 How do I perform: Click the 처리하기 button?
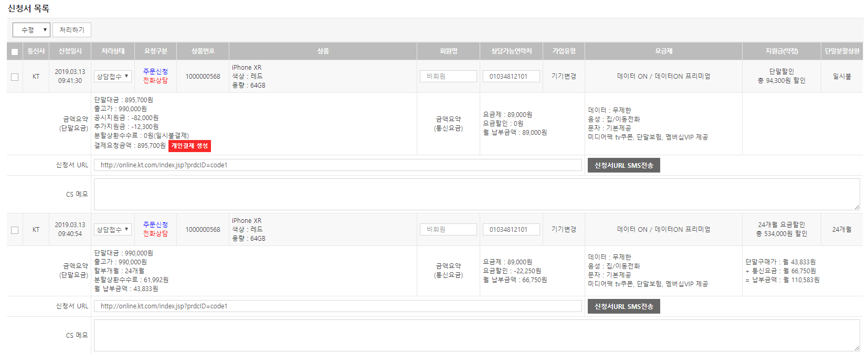point(72,30)
